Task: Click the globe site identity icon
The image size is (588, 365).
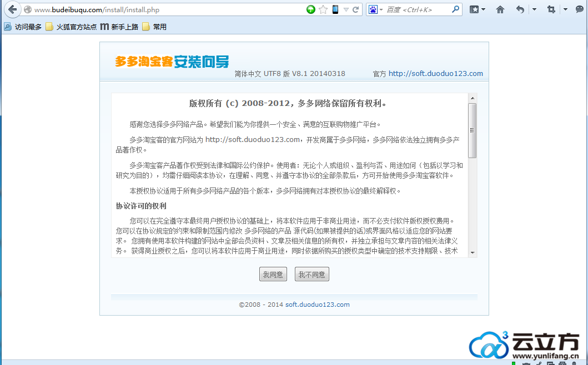Action: pyautogui.click(x=28, y=10)
